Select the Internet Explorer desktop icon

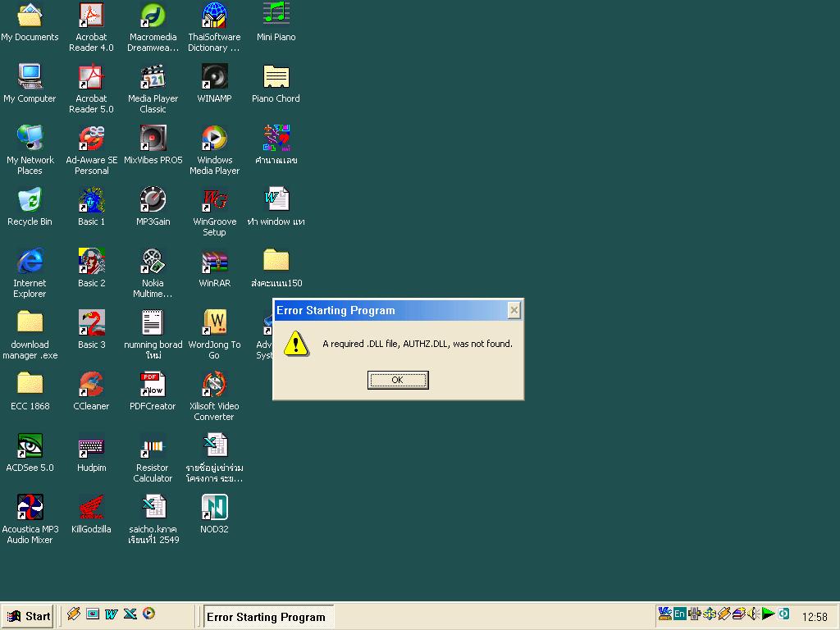tap(30, 273)
